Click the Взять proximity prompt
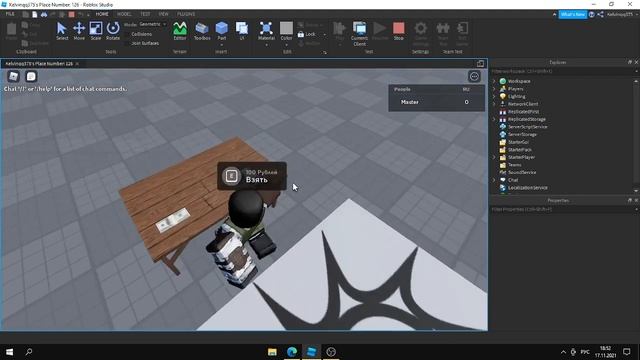 click(252, 176)
